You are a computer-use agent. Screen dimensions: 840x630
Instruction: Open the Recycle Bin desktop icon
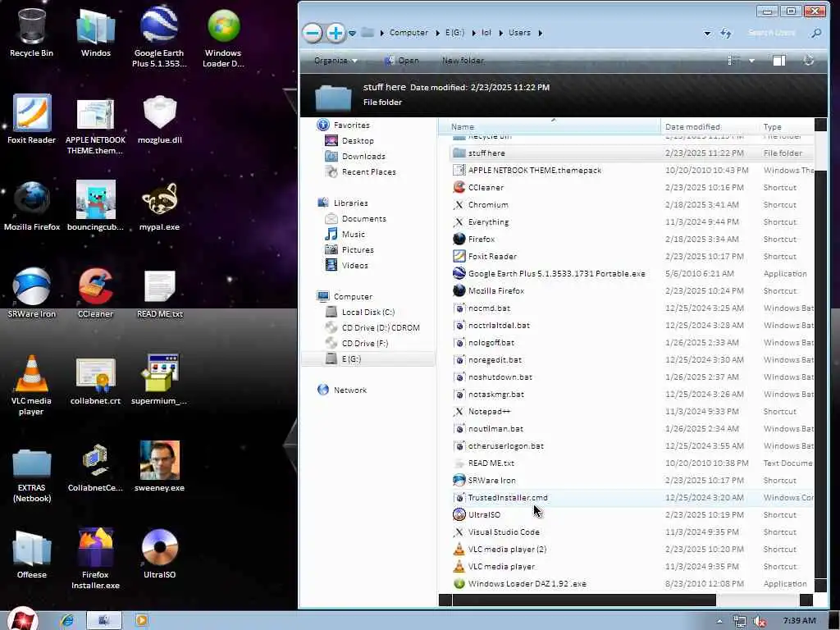31,32
